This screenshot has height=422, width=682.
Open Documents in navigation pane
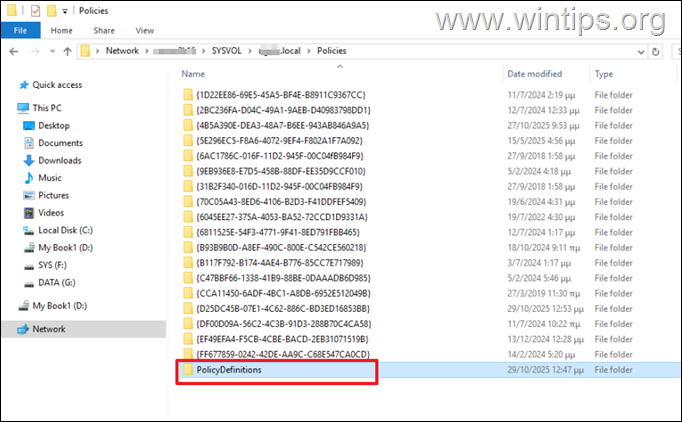coord(60,143)
